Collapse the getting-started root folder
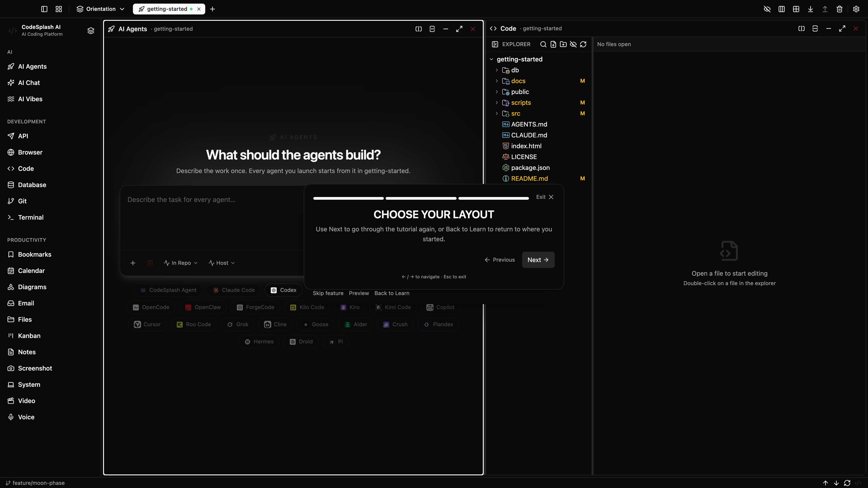Screen dimensions: 868x488 491,59
